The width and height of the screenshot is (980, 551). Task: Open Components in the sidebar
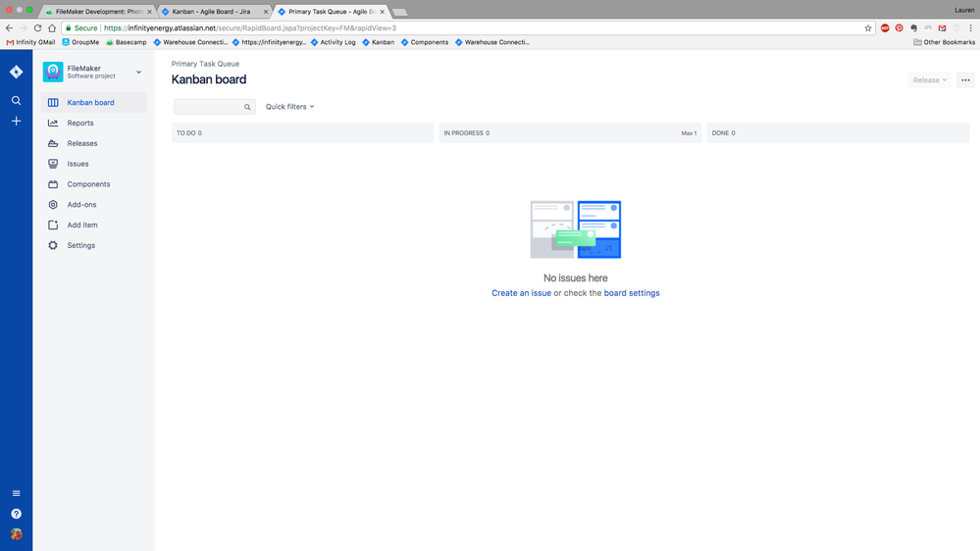pyautogui.click(x=94, y=184)
